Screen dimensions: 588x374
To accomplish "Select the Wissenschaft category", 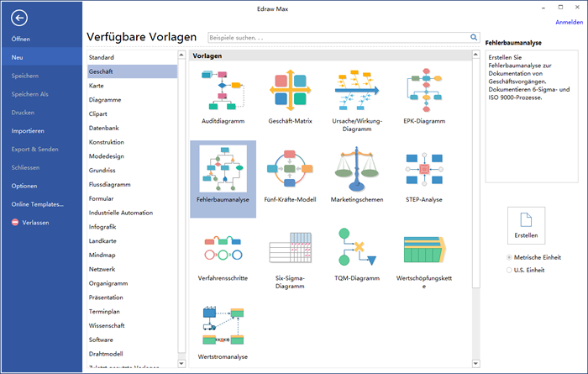I will 132,325.
